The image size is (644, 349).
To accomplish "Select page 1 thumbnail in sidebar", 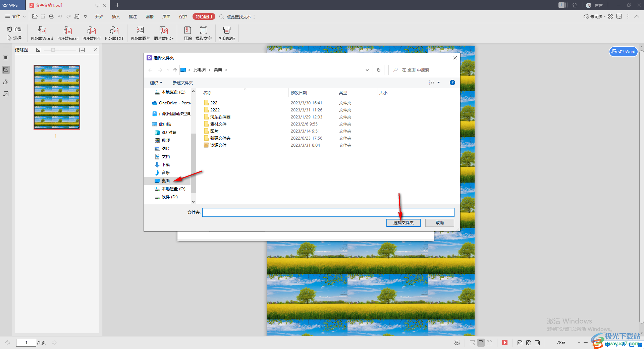I will point(57,97).
